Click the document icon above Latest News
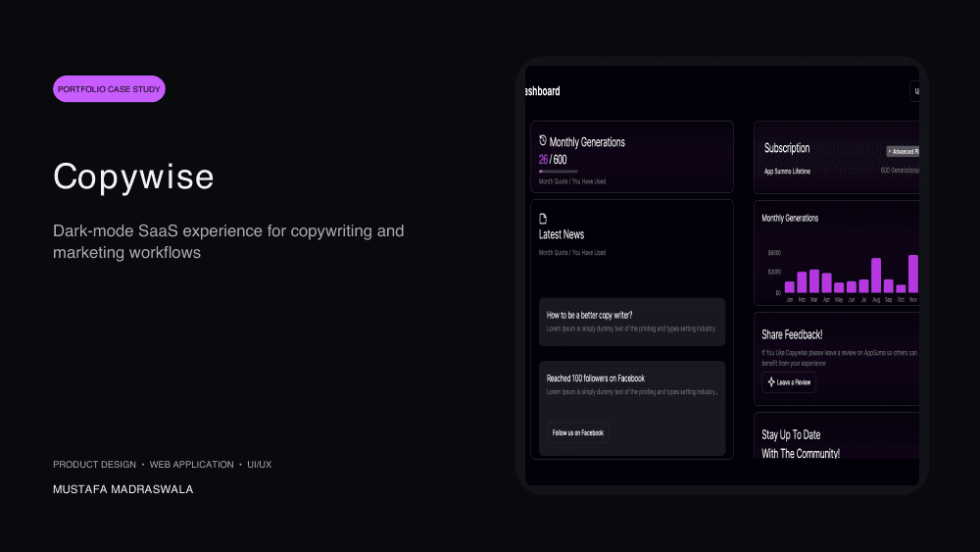 pyautogui.click(x=543, y=219)
